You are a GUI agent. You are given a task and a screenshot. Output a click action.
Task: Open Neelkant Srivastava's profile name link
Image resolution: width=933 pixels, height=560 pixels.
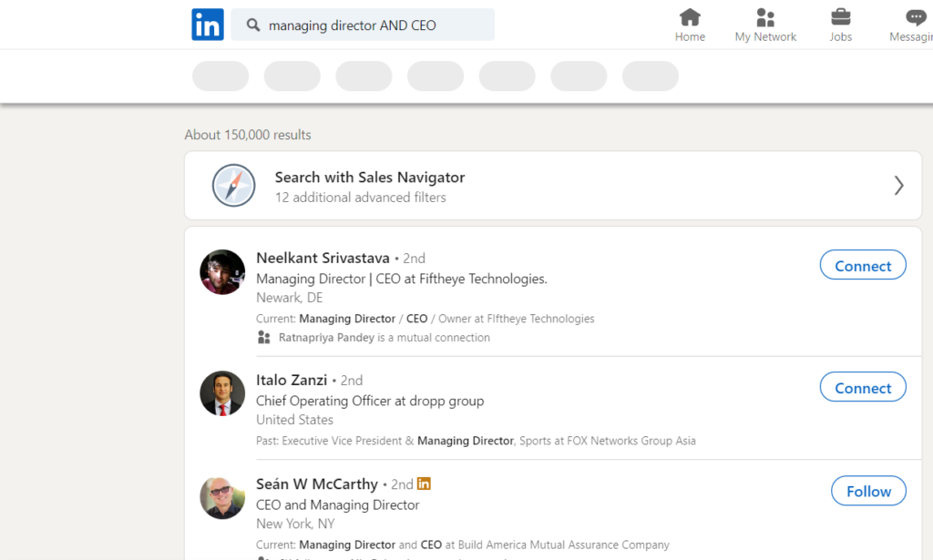323,258
